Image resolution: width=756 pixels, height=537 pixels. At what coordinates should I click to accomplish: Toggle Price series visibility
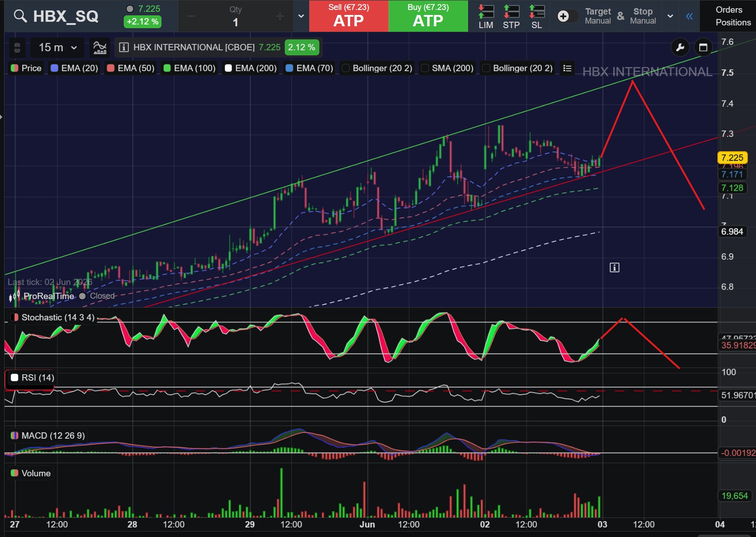[x=26, y=68]
